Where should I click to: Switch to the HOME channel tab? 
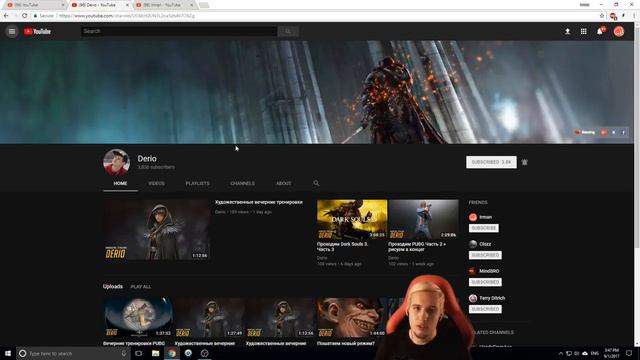pyautogui.click(x=120, y=184)
